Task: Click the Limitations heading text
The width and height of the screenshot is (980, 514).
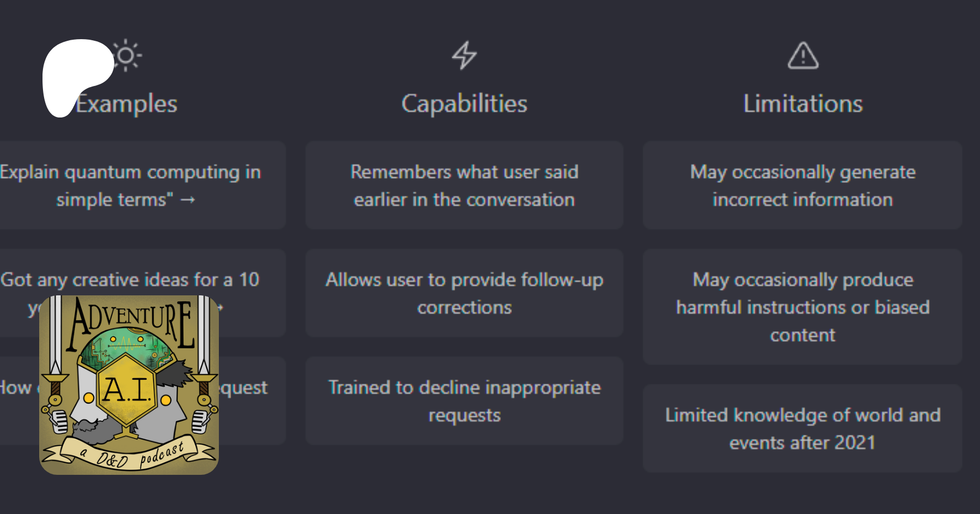Action: click(x=803, y=104)
